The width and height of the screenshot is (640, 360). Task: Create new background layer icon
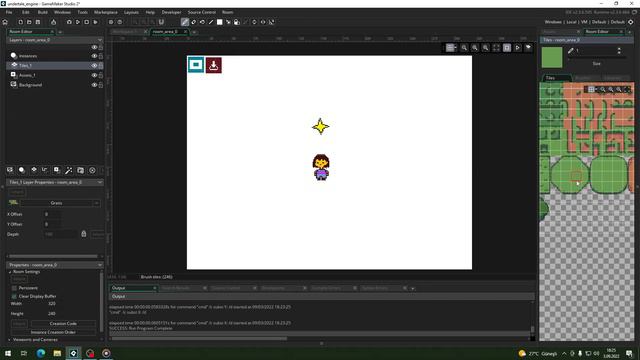10,170
